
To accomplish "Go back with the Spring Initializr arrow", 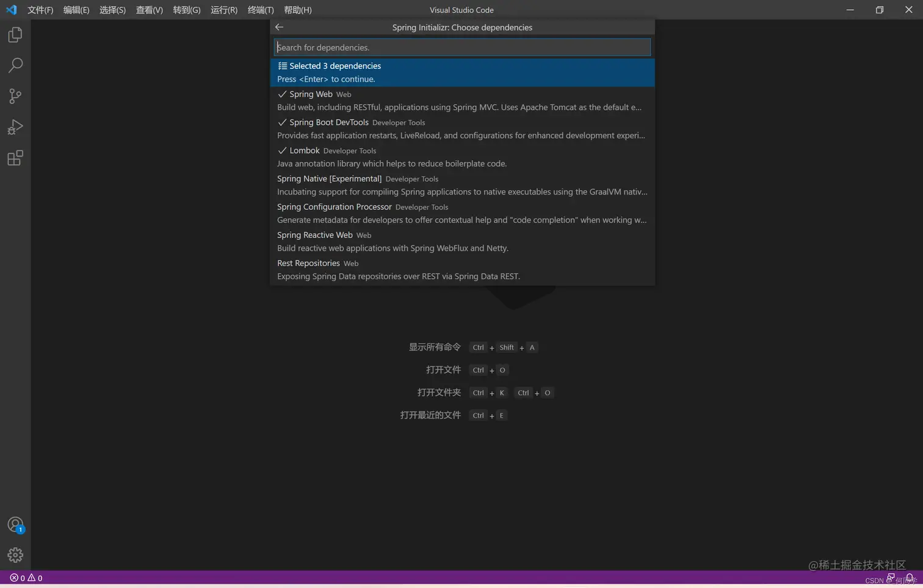I will click(280, 27).
